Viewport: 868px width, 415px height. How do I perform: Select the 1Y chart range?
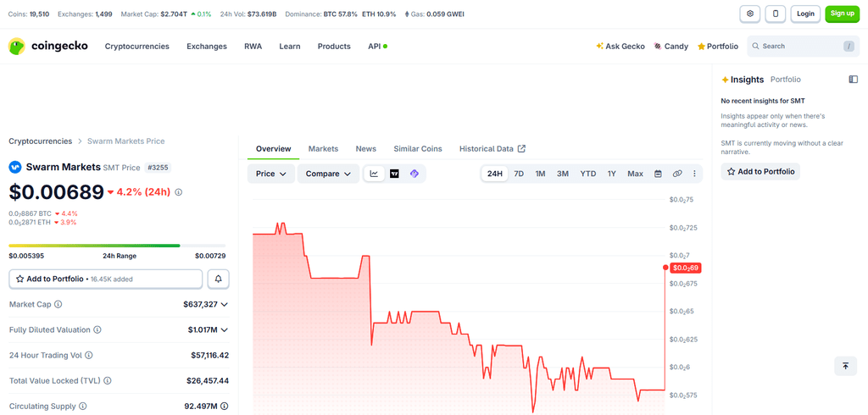coord(612,174)
